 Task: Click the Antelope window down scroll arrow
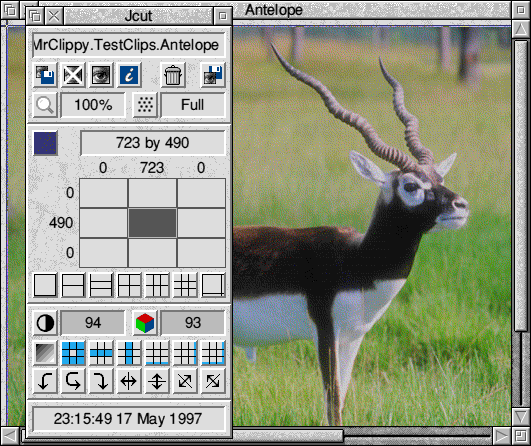(521, 416)
